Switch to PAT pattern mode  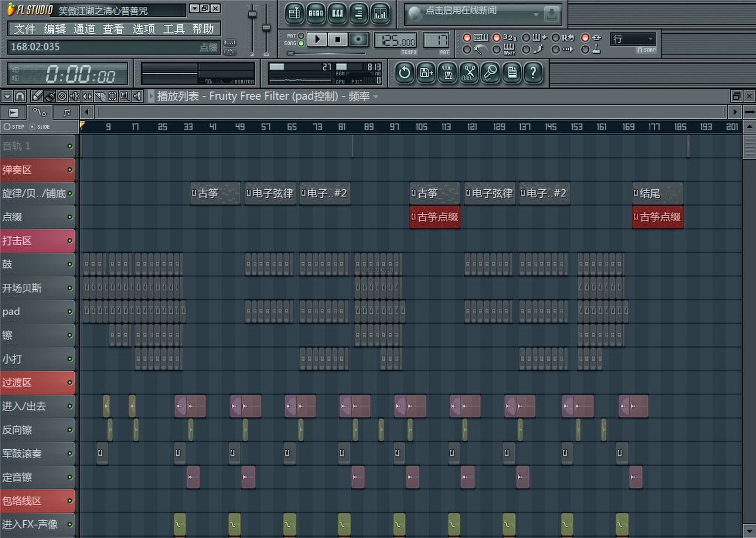(x=301, y=36)
